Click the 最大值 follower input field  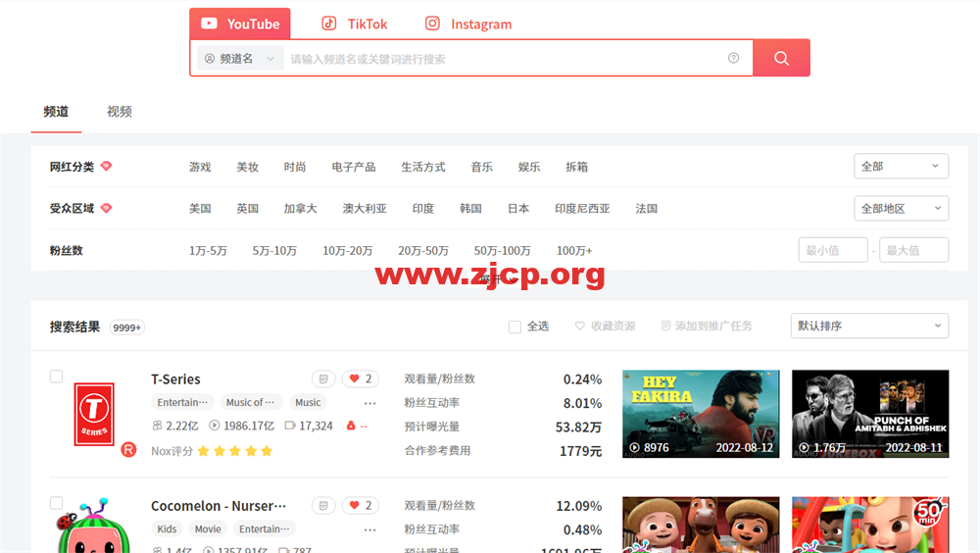[x=913, y=250]
